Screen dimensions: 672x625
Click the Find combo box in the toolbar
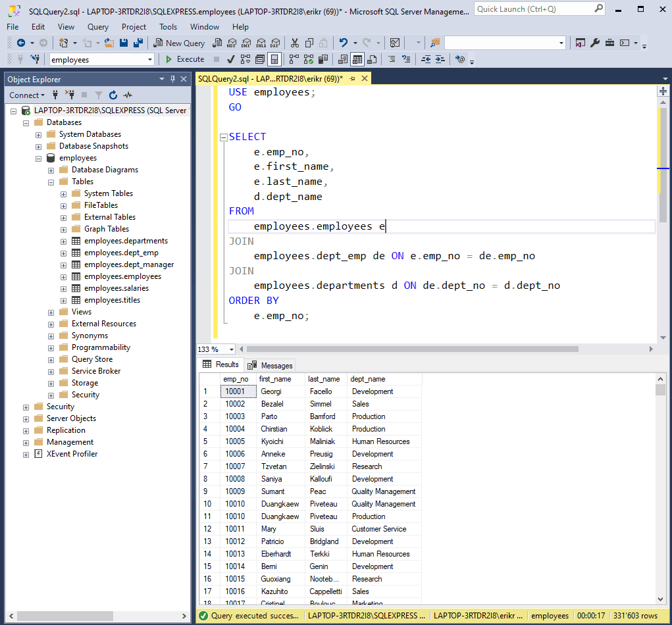(x=505, y=43)
